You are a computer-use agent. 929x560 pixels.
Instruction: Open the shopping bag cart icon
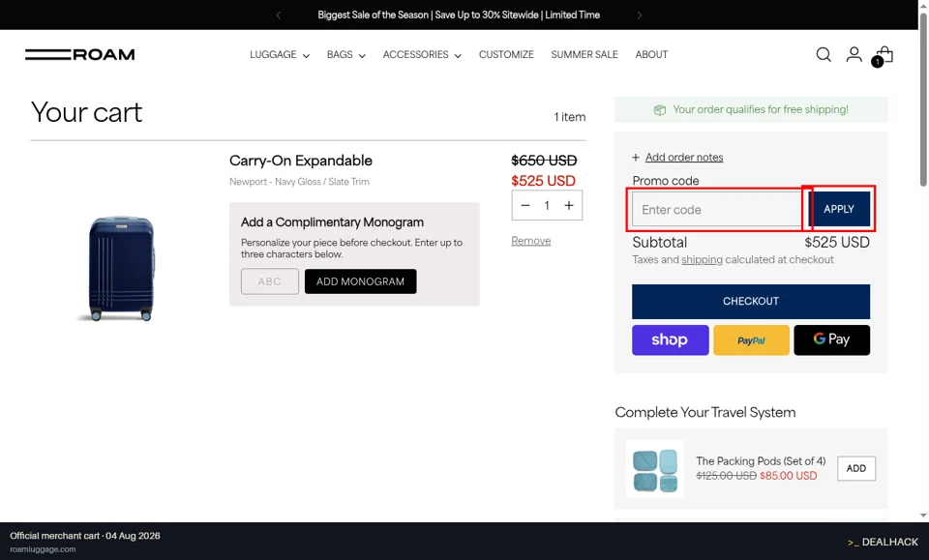click(x=884, y=56)
